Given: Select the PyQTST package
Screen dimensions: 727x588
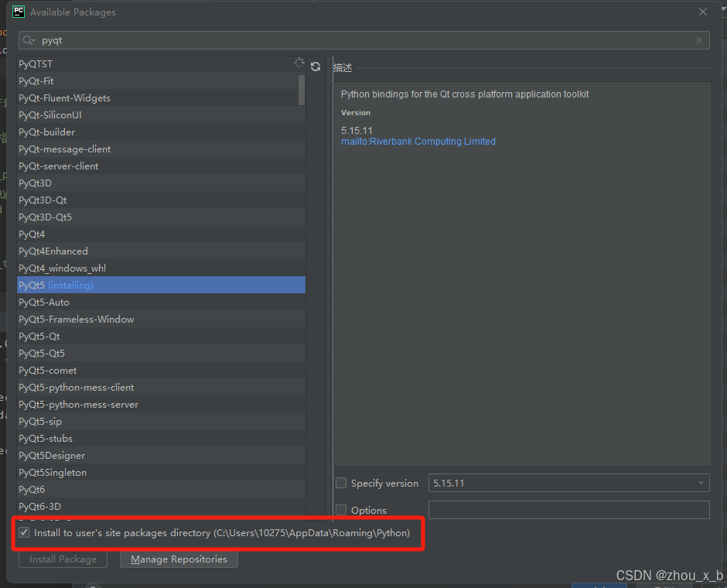Looking at the screenshot, I should point(161,64).
